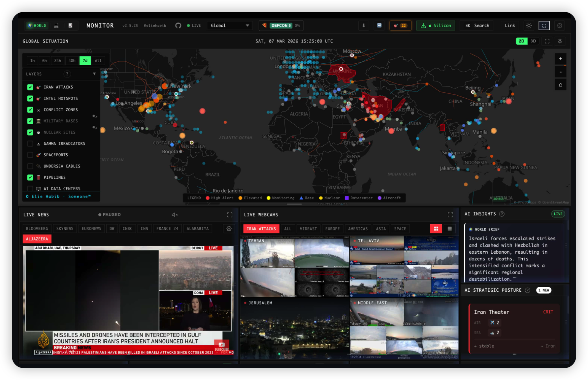The width and height of the screenshot is (588, 380).
Task: Zoom in on the map
Action: [561, 59]
